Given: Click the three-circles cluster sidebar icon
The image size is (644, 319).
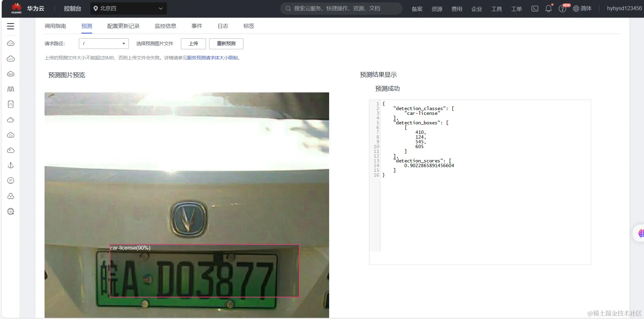Looking at the screenshot, I should point(11,196).
